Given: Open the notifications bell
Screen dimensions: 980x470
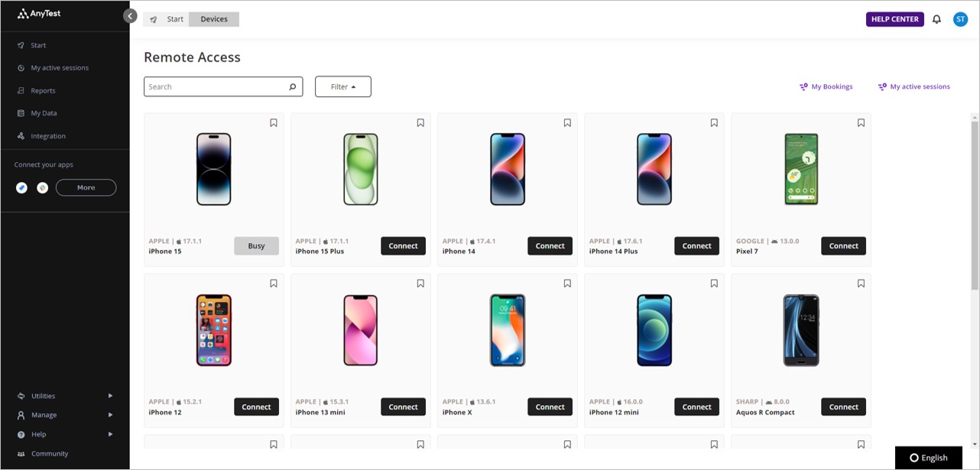Looking at the screenshot, I should pos(936,19).
